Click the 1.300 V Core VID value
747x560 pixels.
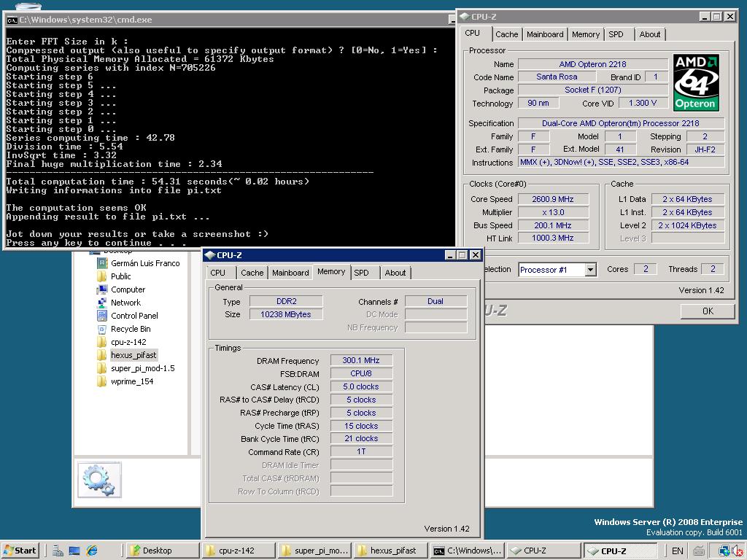(643, 103)
